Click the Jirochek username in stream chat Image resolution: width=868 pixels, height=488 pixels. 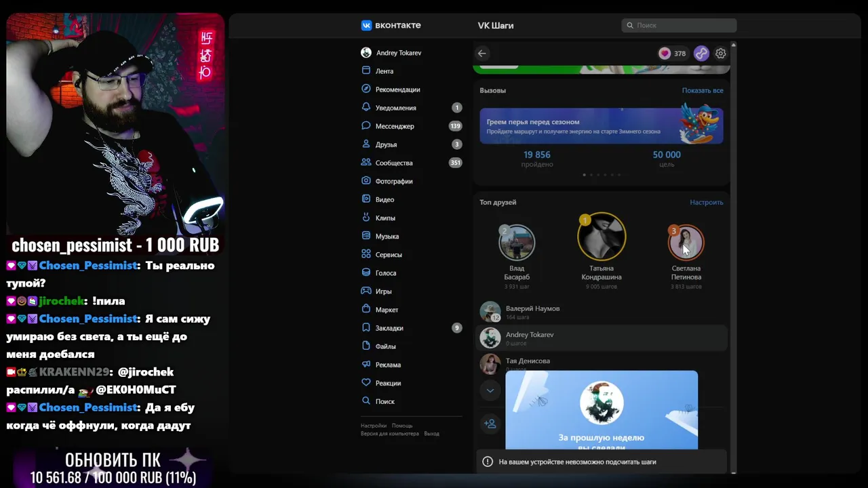62,301
